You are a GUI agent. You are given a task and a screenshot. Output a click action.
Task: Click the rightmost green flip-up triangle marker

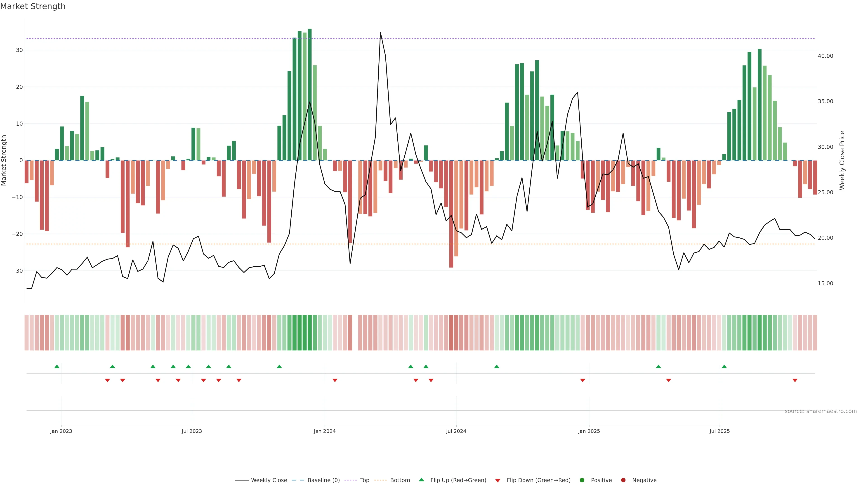[724, 366]
